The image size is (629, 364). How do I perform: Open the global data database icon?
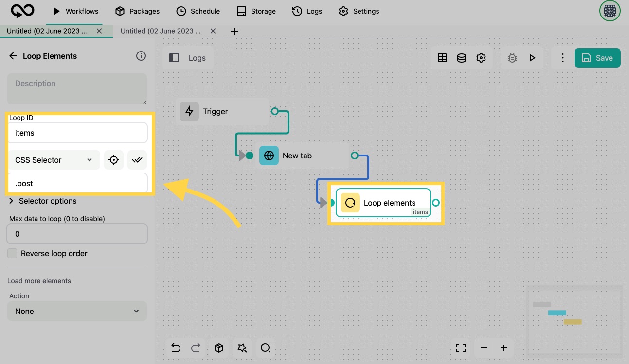(x=462, y=58)
